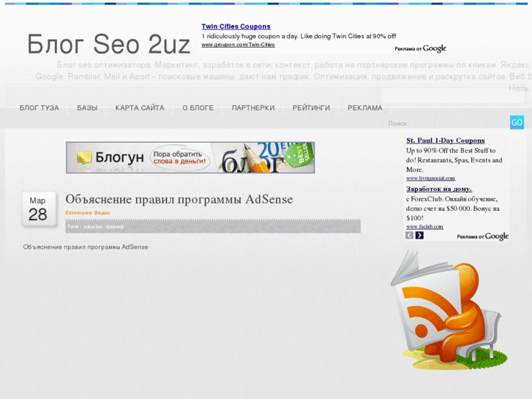Open the Видео category link

(102, 212)
